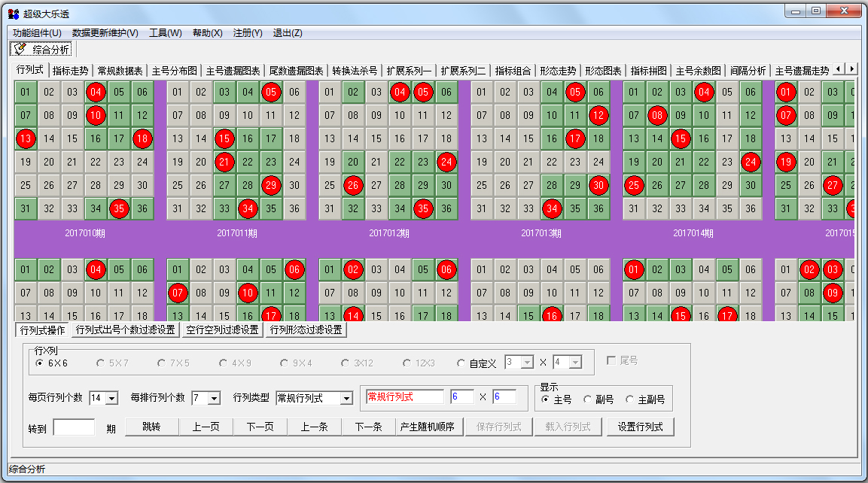Click red ball 25 in 2017014期 grid
The width and height of the screenshot is (868, 483).
point(634,185)
